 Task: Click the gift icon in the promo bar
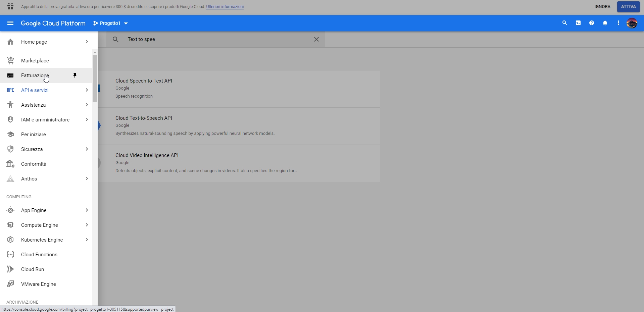pos(10,7)
